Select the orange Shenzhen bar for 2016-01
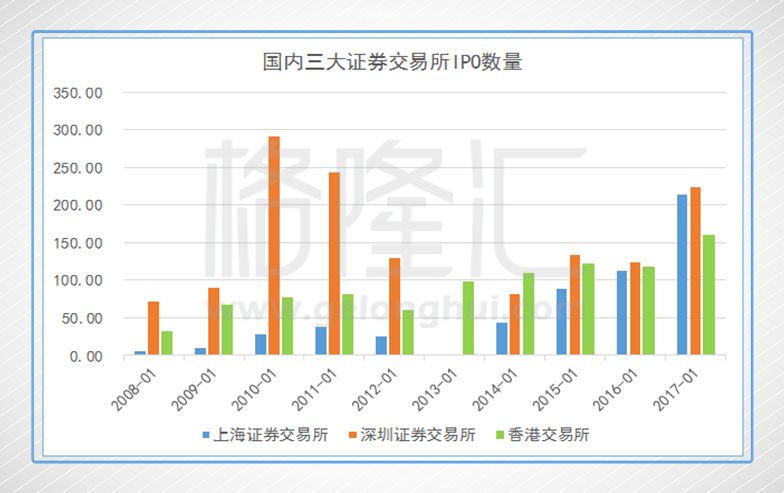 point(635,308)
